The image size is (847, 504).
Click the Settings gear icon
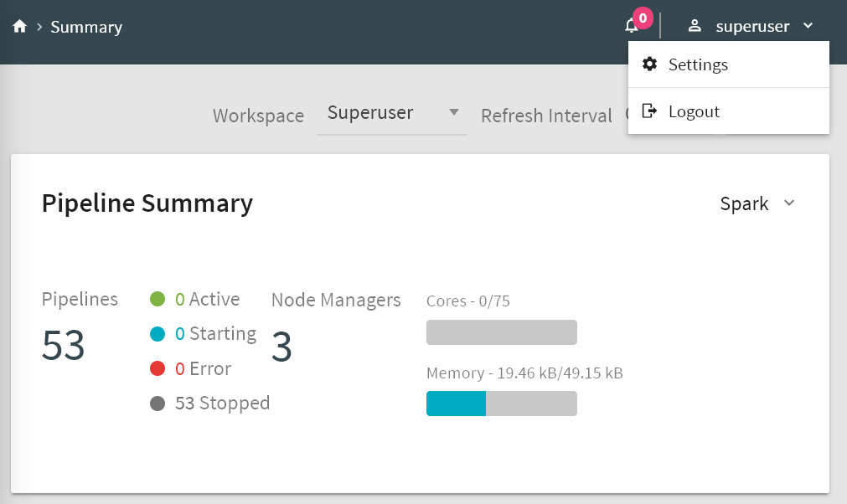click(x=649, y=64)
